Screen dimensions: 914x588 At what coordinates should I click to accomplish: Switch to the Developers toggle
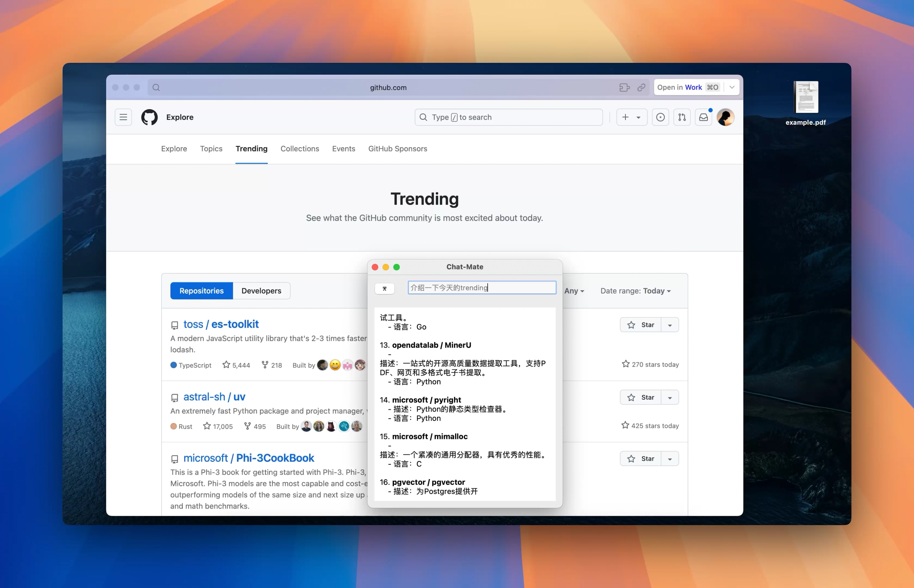tap(261, 291)
